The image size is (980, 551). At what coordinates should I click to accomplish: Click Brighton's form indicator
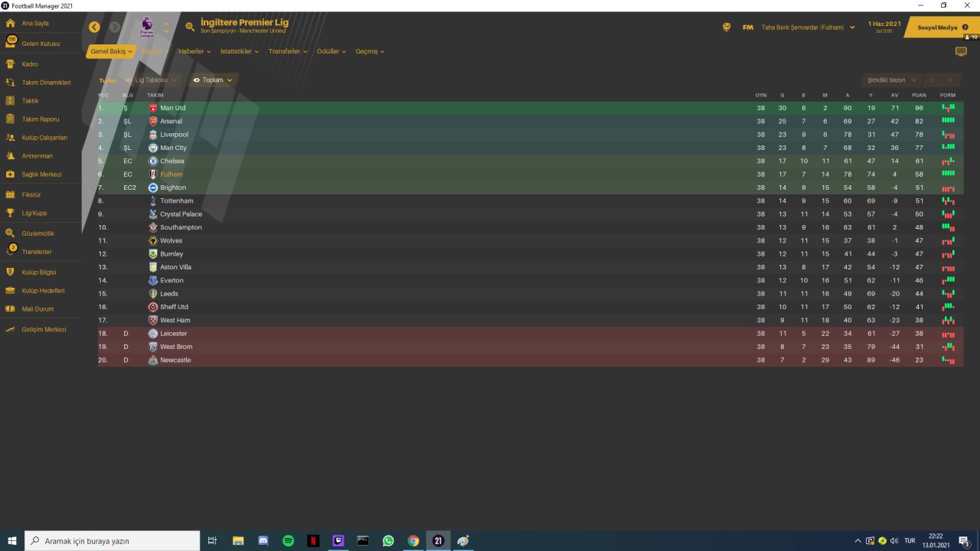[x=949, y=187]
